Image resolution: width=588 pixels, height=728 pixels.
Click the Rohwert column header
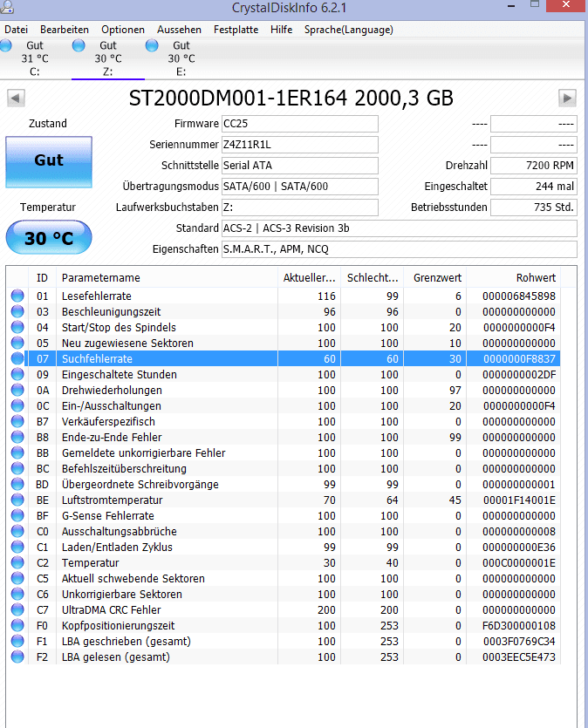coord(514,277)
